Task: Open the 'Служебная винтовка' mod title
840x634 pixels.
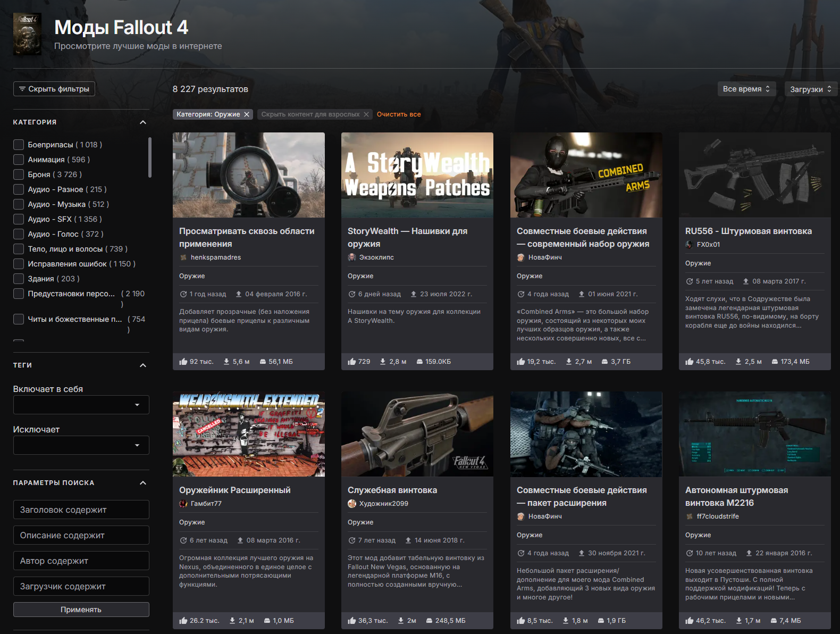Action: coord(392,490)
